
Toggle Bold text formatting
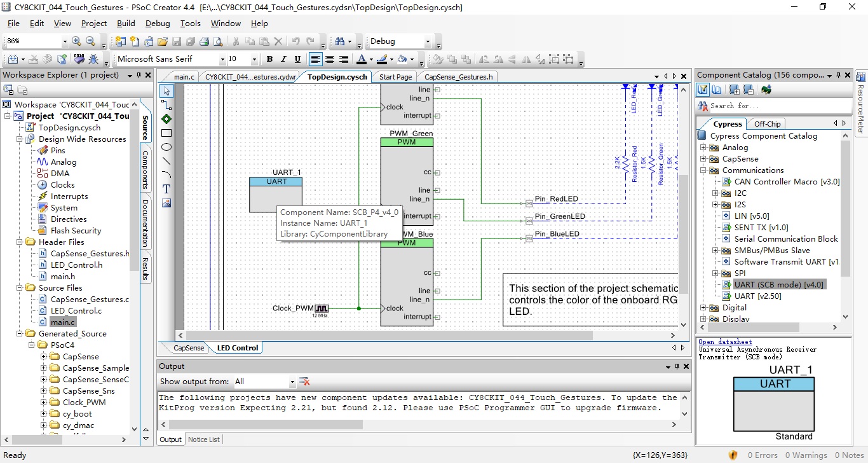(269, 59)
